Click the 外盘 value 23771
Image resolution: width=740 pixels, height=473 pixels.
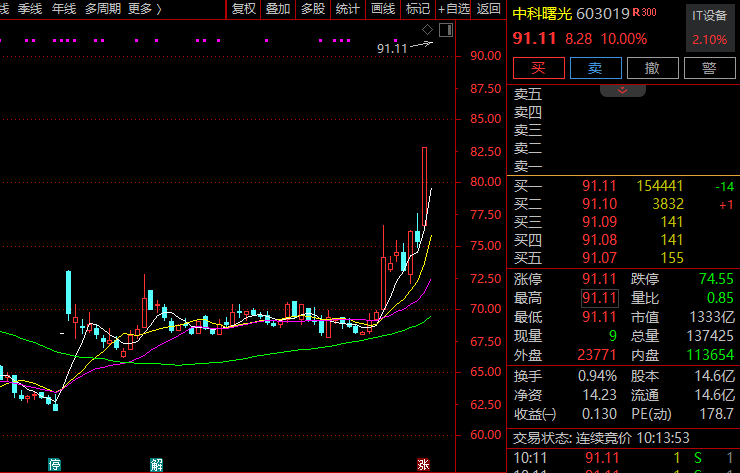point(597,355)
